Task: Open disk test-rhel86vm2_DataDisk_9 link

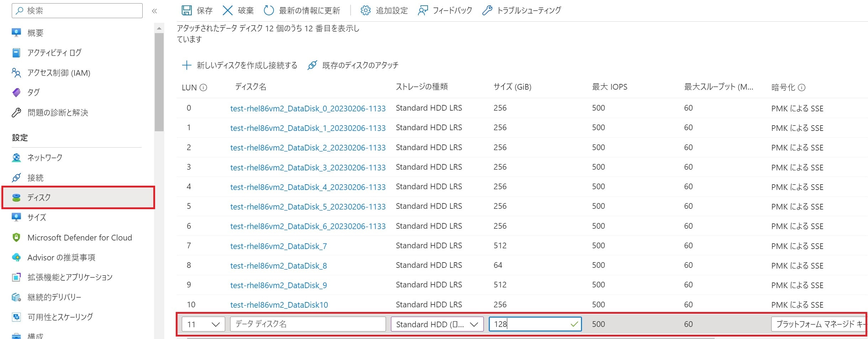Action: [278, 285]
